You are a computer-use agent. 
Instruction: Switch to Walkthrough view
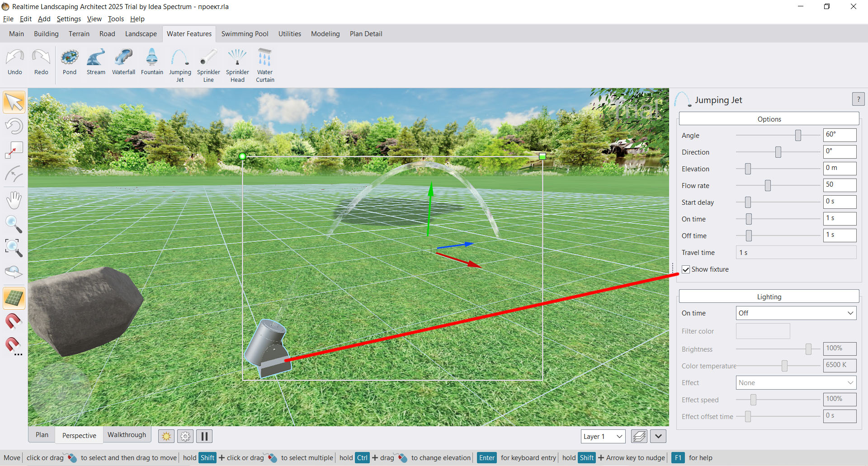[127, 435]
